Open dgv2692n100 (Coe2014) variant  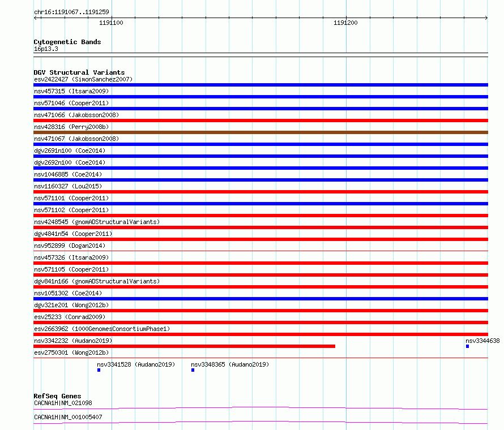pyautogui.click(x=70, y=162)
